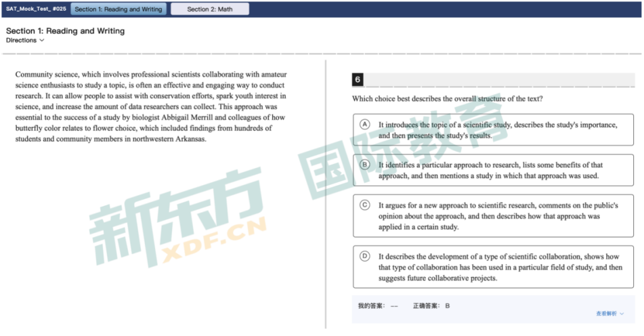Click answer text starting 'It identifies a particular approach'
Viewport: 644px width, 336px height.
click(490, 170)
